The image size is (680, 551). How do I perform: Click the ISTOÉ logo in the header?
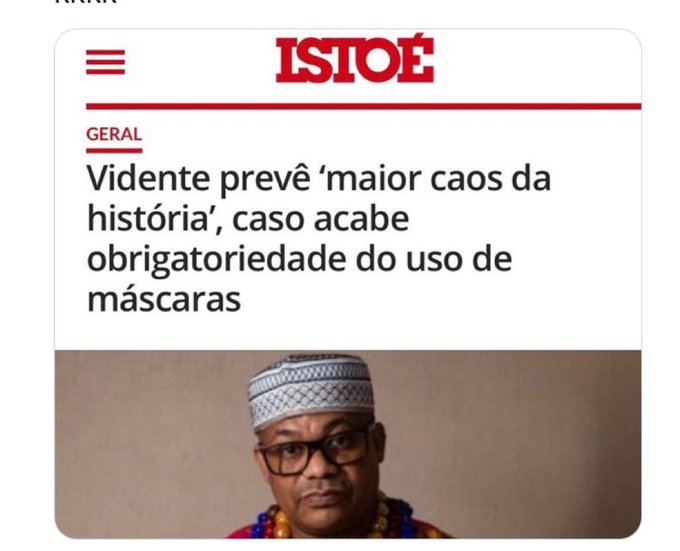click(355, 59)
